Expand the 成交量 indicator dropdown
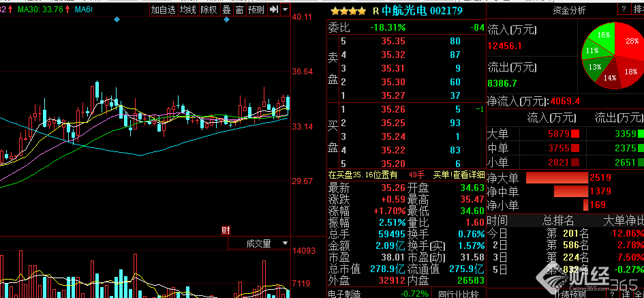644x298 pixels. pos(286,243)
